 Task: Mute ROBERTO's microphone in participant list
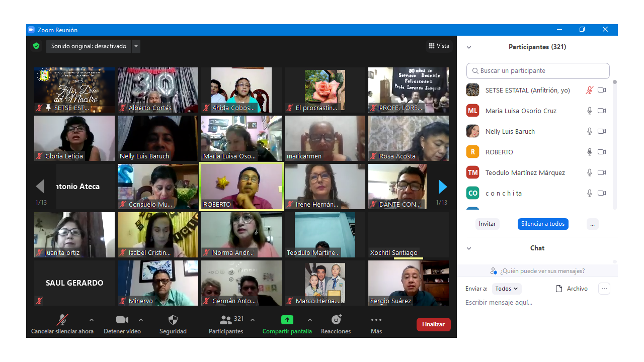tap(590, 152)
